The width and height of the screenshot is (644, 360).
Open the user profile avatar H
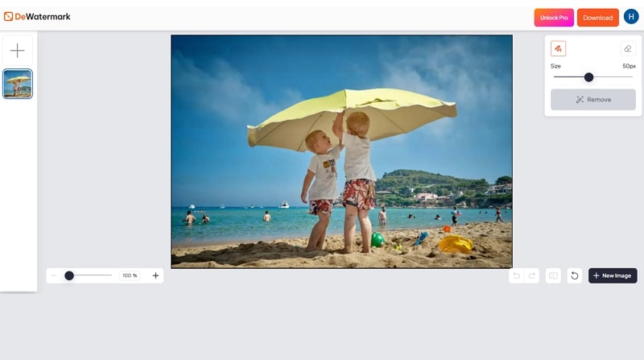click(631, 17)
